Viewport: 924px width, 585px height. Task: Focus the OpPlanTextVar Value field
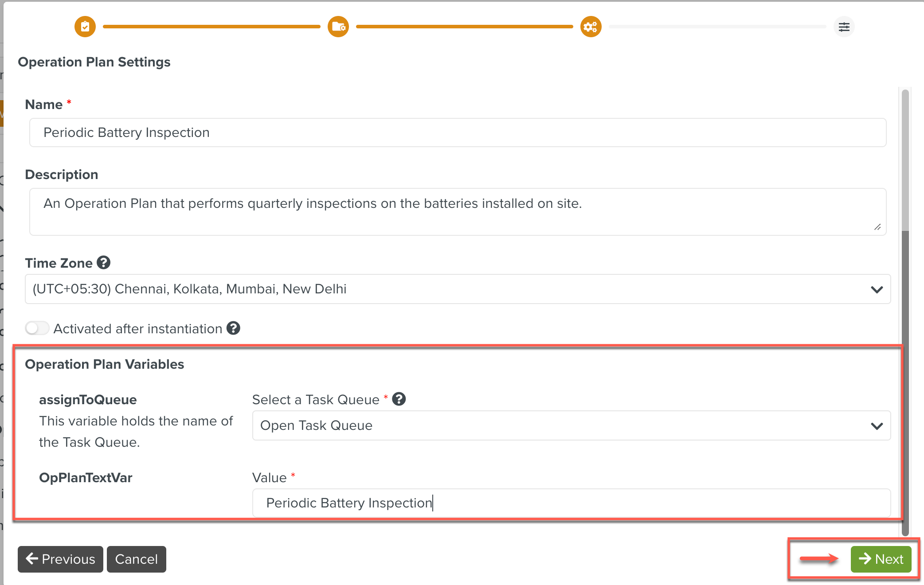pyautogui.click(x=571, y=503)
